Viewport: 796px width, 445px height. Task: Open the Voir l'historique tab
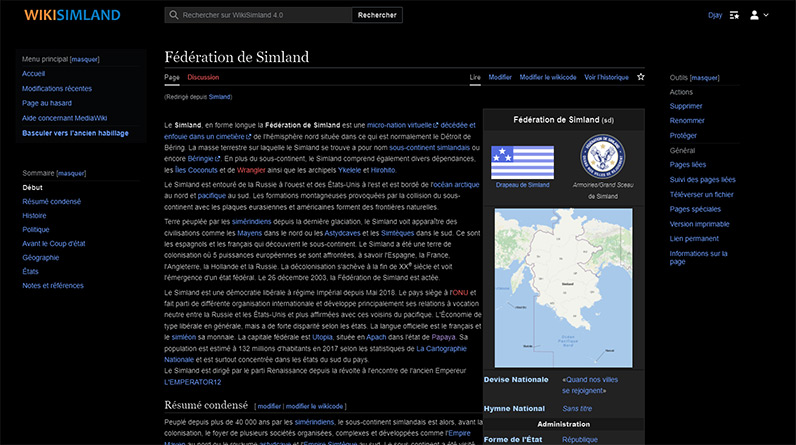[606, 77]
